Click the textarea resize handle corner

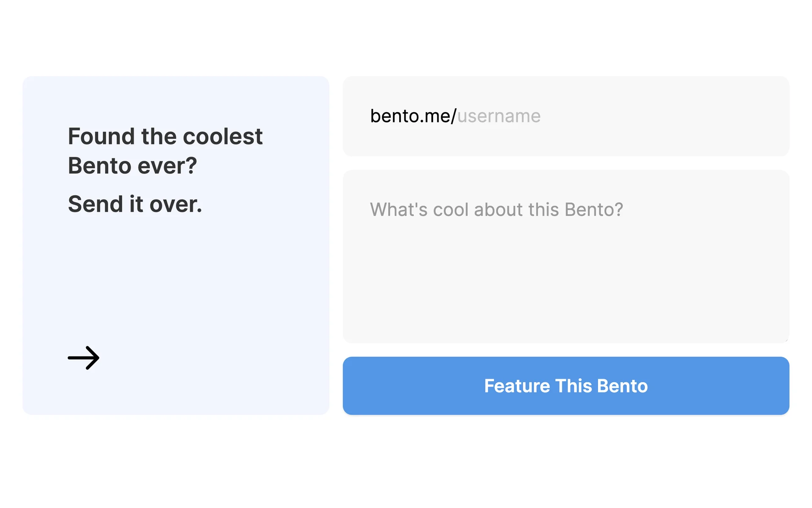pos(786,340)
